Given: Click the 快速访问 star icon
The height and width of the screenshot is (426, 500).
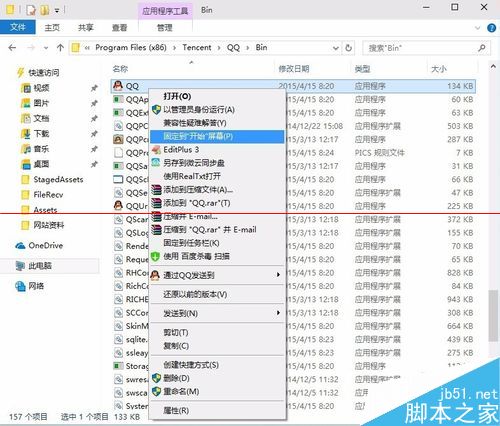Looking at the screenshot, I should tap(21, 73).
